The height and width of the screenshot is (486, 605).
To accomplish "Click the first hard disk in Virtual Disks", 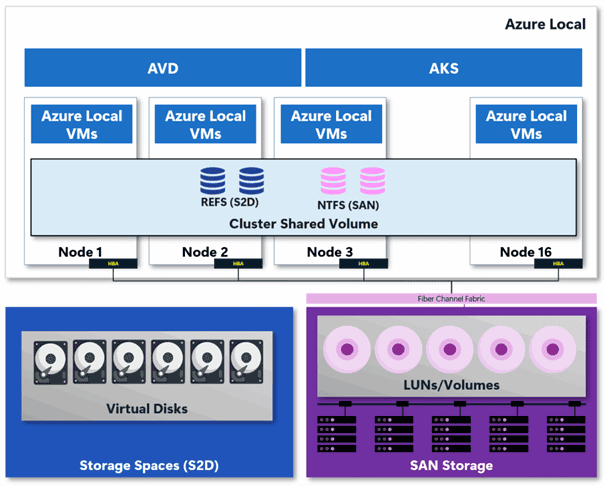I will (51, 359).
